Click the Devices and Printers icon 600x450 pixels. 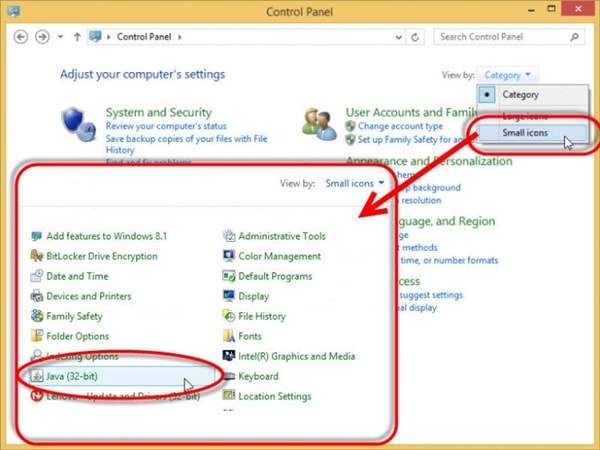click(x=36, y=296)
